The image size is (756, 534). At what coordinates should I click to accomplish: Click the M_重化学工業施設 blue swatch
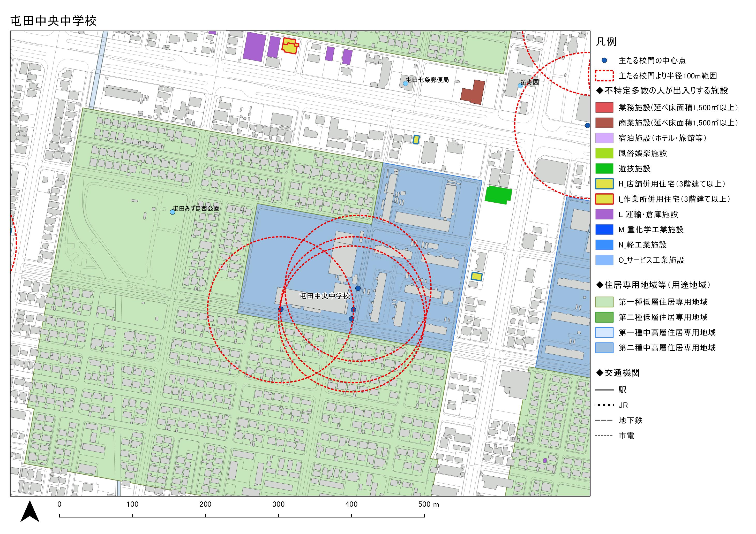pos(604,230)
